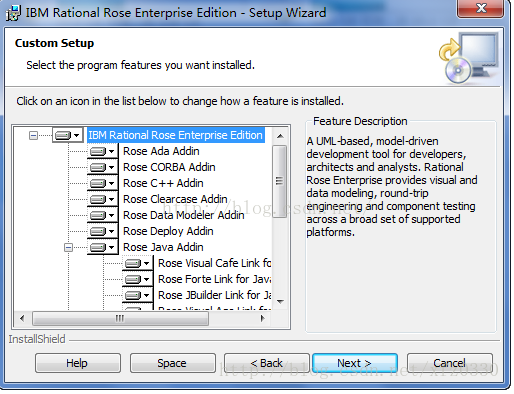514x394 pixels.
Task: Click the installer icon in title bar
Action: pyautogui.click(x=13, y=13)
